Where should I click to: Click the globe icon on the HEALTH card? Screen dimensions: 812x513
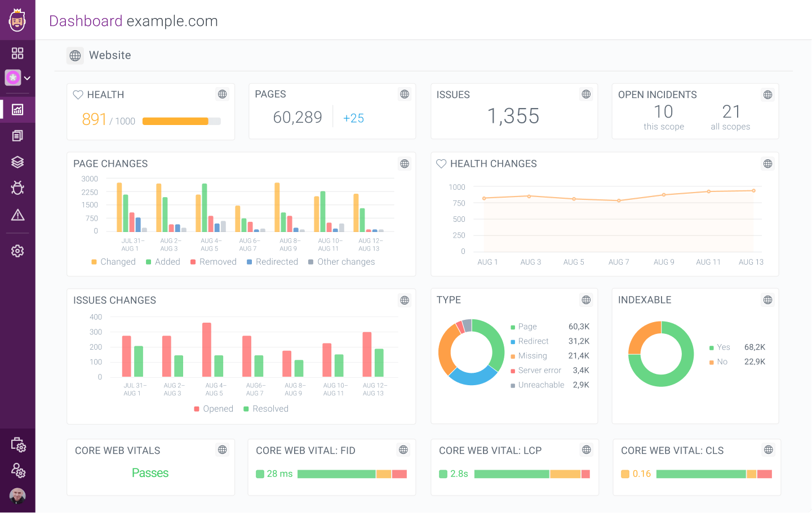pyautogui.click(x=222, y=94)
